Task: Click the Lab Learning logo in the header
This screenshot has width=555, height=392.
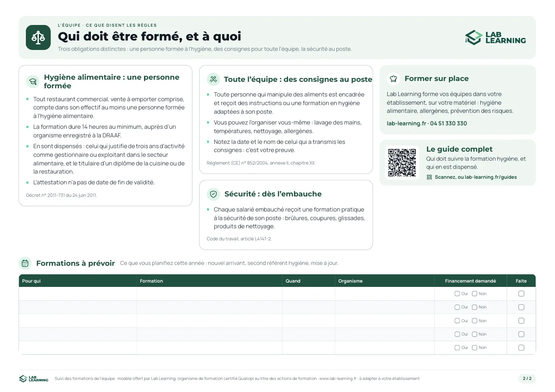Action: pyautogui.click(x=495, y=37)
